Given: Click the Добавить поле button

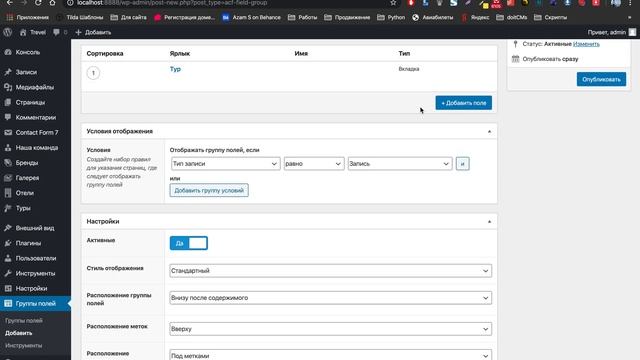Looking at the screenshot, I should click(x=464, y=103).
